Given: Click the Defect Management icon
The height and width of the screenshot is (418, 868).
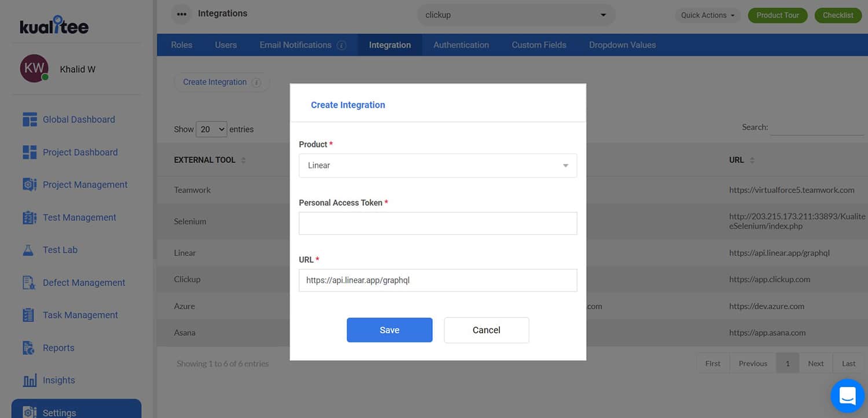Looking at the screenshot, I should (29, 283).
